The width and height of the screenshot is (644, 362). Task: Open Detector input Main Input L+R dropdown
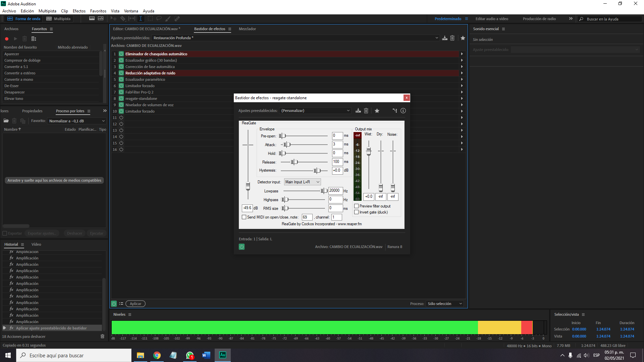point(302,182)
